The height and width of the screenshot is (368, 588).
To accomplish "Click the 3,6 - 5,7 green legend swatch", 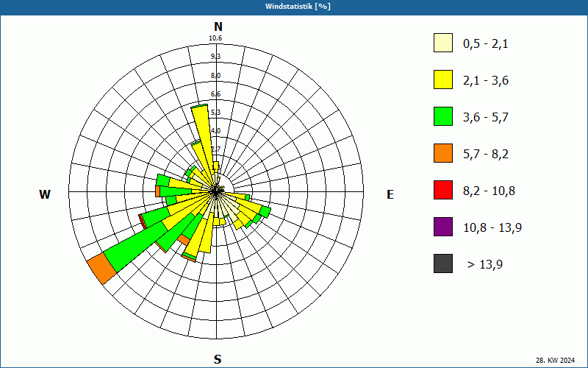I will click(443, 116).
